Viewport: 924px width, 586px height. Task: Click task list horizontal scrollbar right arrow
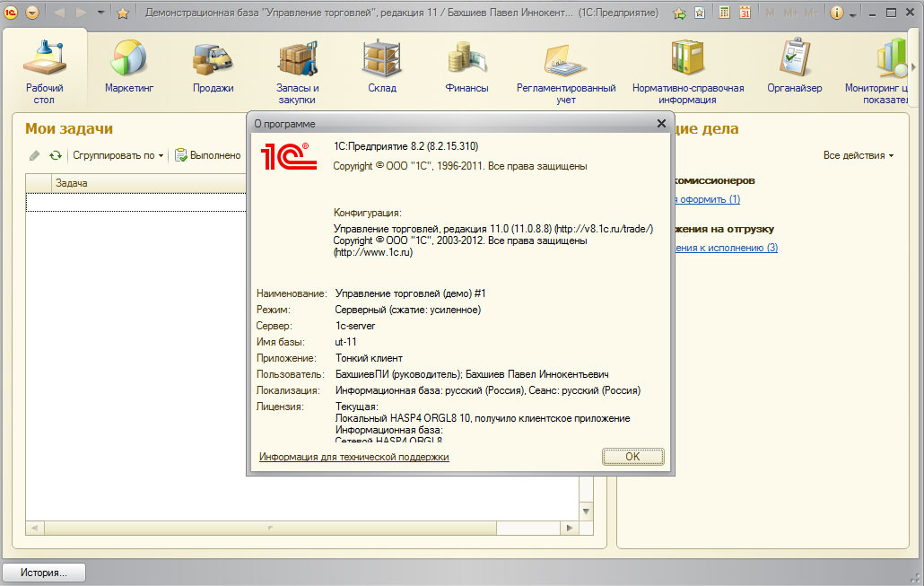pyautogui.click(x=570, y=528)
